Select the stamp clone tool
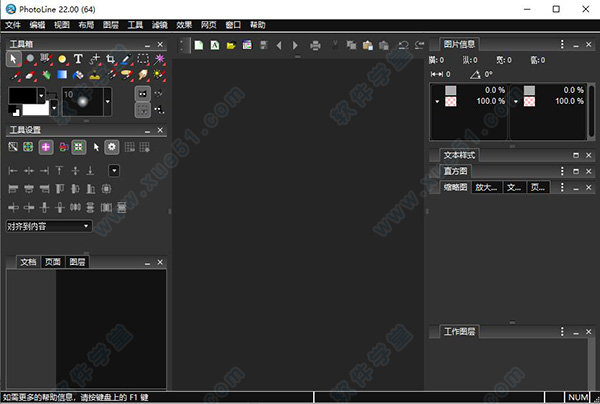Viewport: 600px width, 404px height. pyautogui.click(x=95, y=75)
